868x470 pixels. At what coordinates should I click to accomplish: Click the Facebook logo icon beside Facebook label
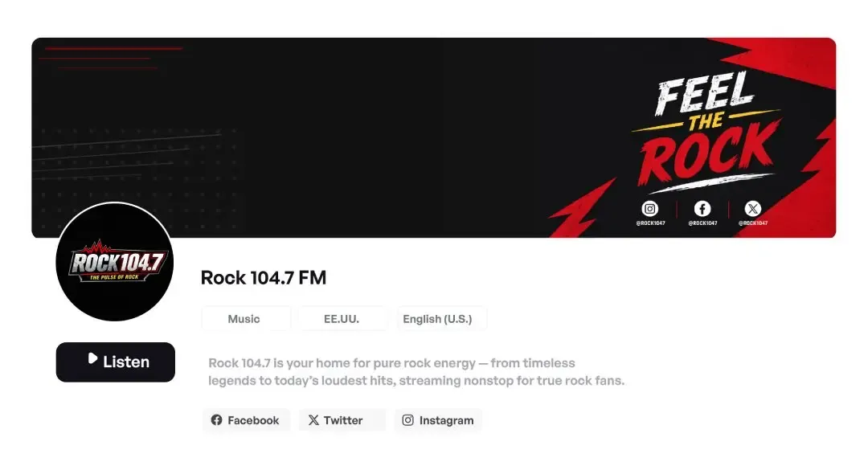(216, 420)
